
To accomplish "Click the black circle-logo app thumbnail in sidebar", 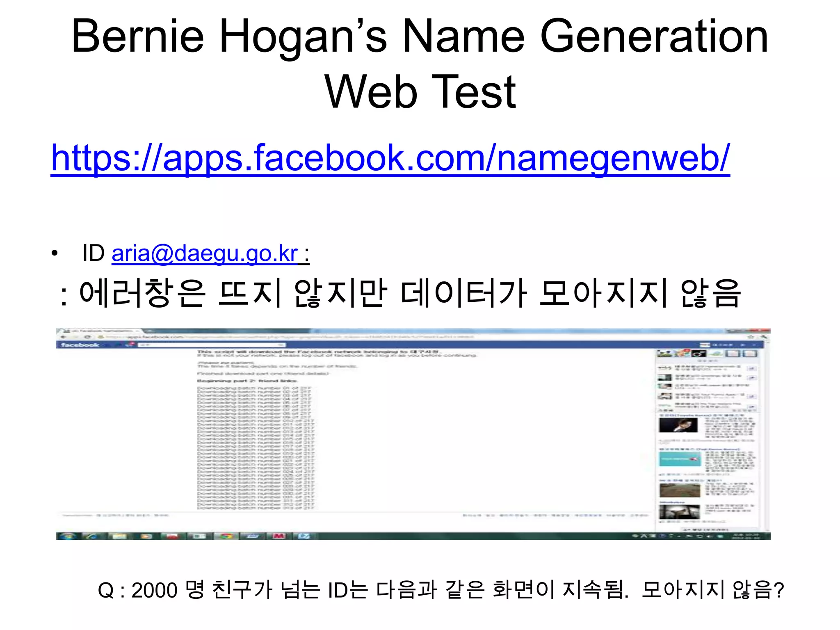I will click(699, 354).
